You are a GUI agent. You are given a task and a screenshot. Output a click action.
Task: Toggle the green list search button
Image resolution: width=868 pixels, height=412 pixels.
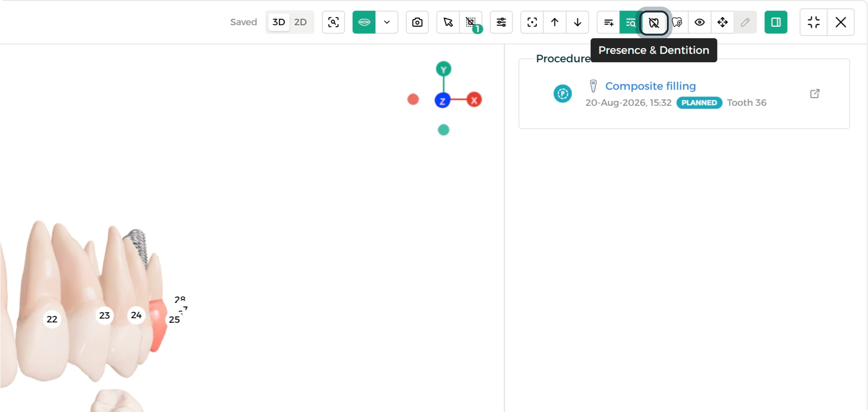[631, 22]
